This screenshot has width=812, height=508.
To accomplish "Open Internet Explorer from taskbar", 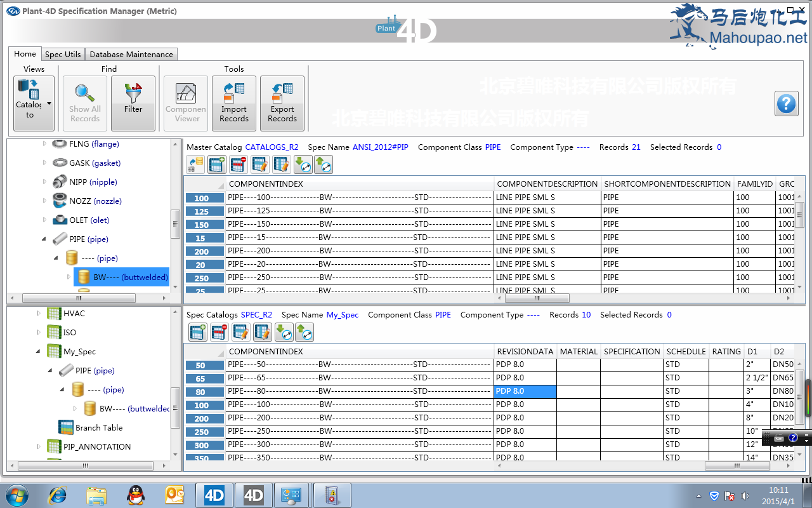I will pos(57,495).
